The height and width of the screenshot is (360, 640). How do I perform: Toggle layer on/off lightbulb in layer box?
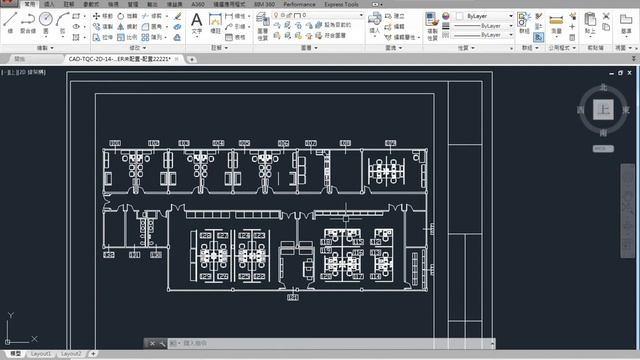pos(276,15)
